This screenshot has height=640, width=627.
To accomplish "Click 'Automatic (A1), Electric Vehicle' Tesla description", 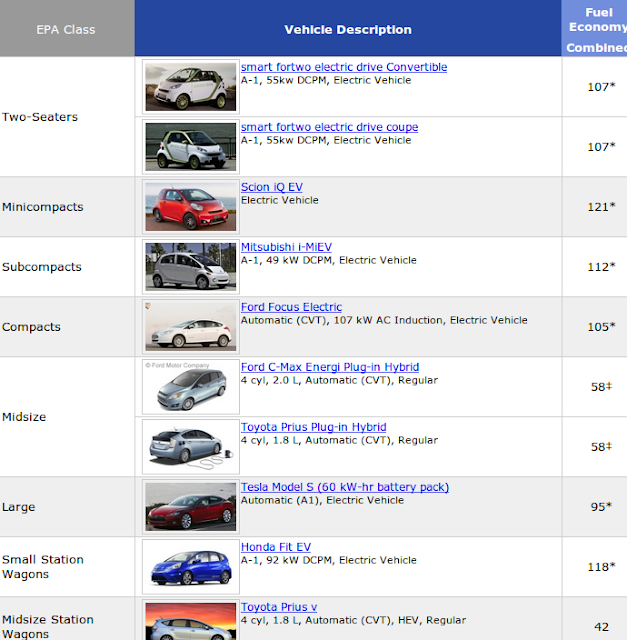I will click(x=322, y=500).
